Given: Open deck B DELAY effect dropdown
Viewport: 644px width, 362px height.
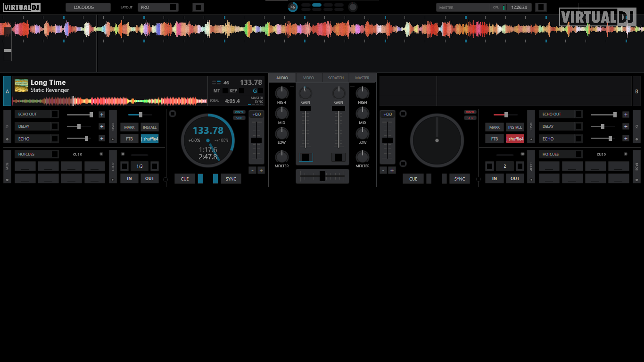Looking at the screenshot, I should [561, 126].
